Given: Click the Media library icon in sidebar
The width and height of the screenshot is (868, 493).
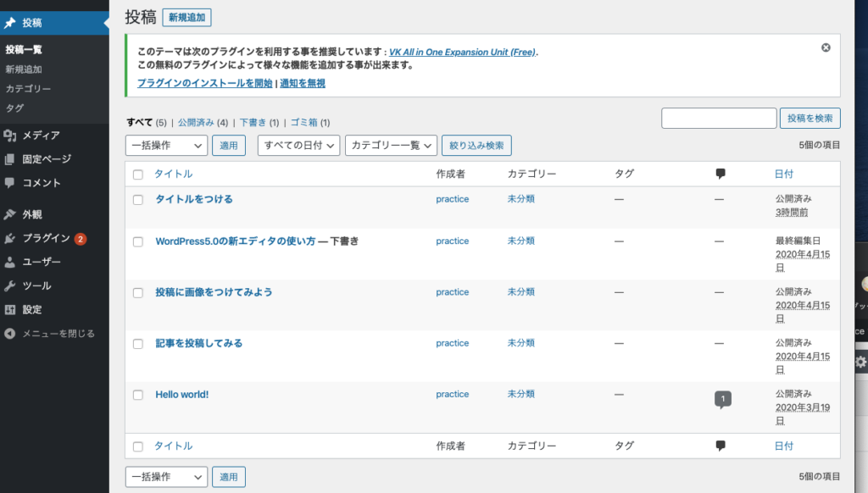Looking at the screenshot, I should (x=9, y=136).
